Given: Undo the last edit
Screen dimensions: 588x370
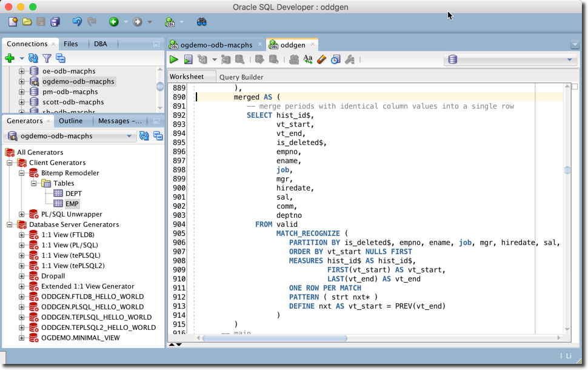Looking at the screenshot, I should click(77, 22).
